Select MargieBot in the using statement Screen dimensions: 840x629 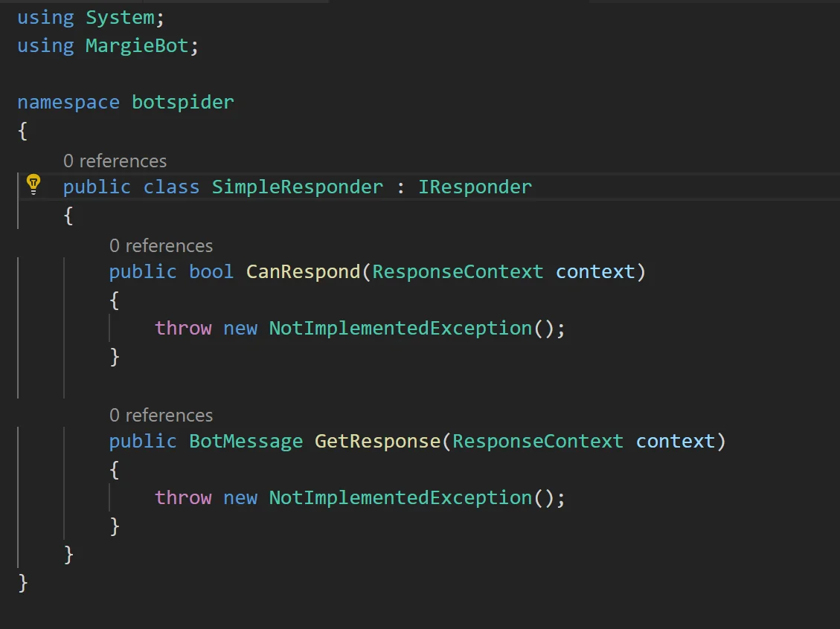point(137,46)
